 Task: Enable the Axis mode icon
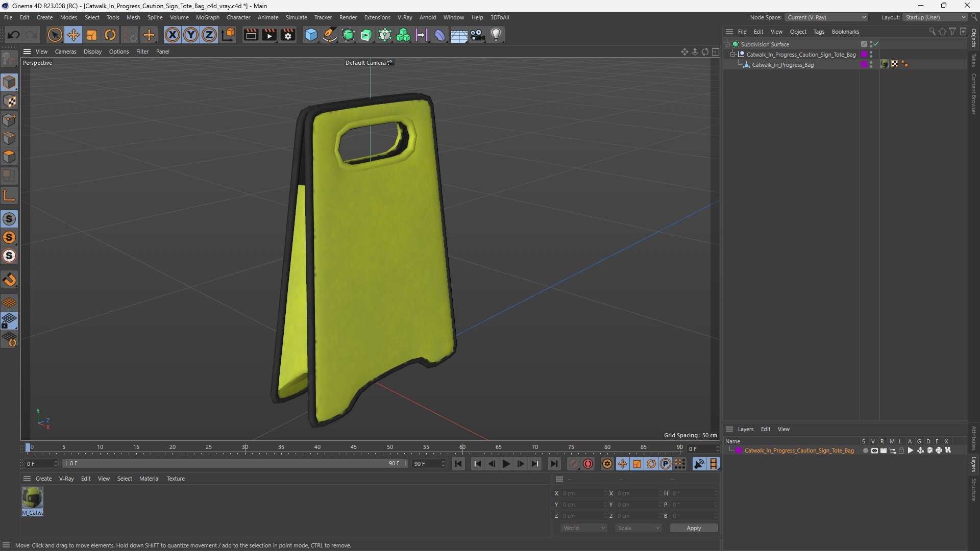[9, 195]
